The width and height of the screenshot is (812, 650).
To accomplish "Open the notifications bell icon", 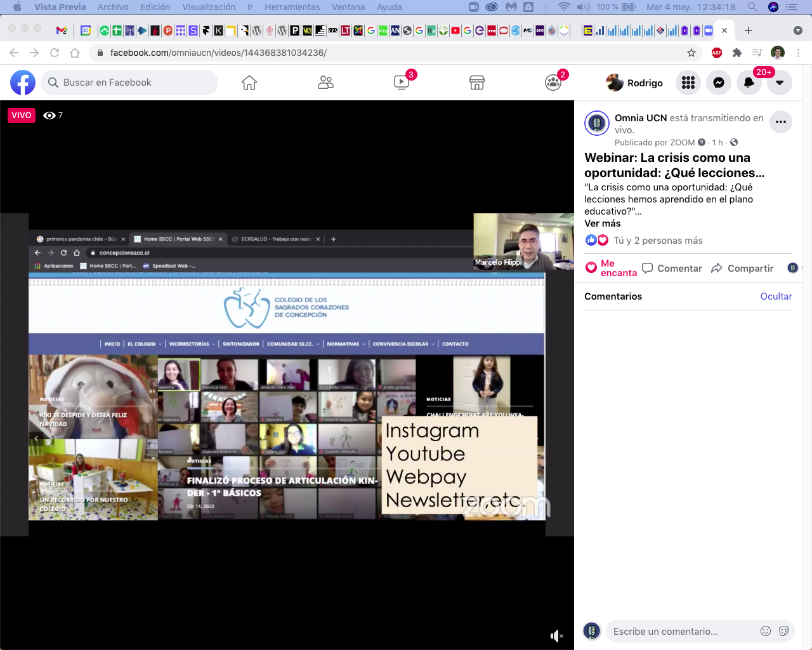I will [749, 83].
